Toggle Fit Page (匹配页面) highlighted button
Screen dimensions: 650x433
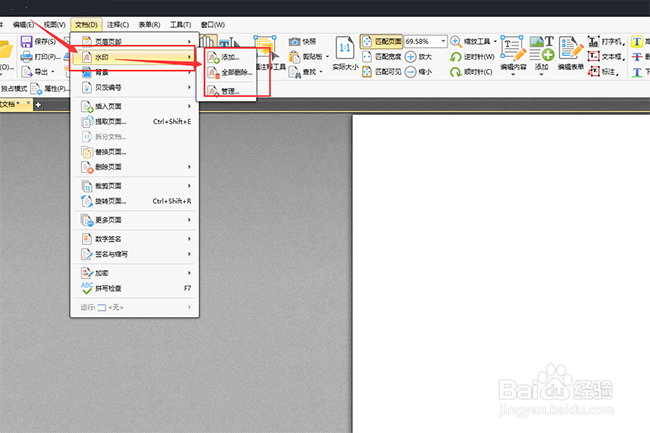click(x=381, y=41)
